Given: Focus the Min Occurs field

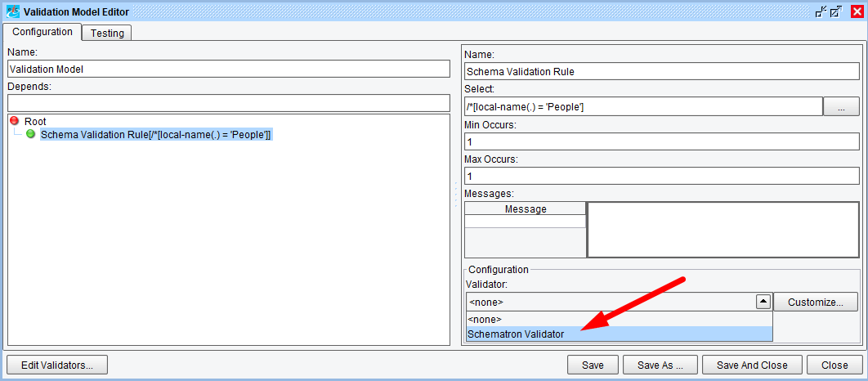Looking at the screenshot, I should (660, 141).
